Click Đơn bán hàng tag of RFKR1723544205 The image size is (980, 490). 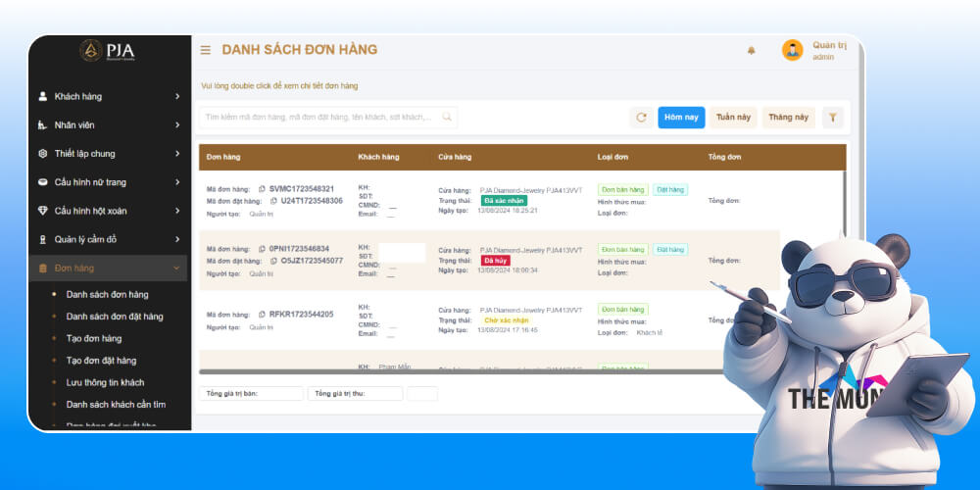[623, 310]
